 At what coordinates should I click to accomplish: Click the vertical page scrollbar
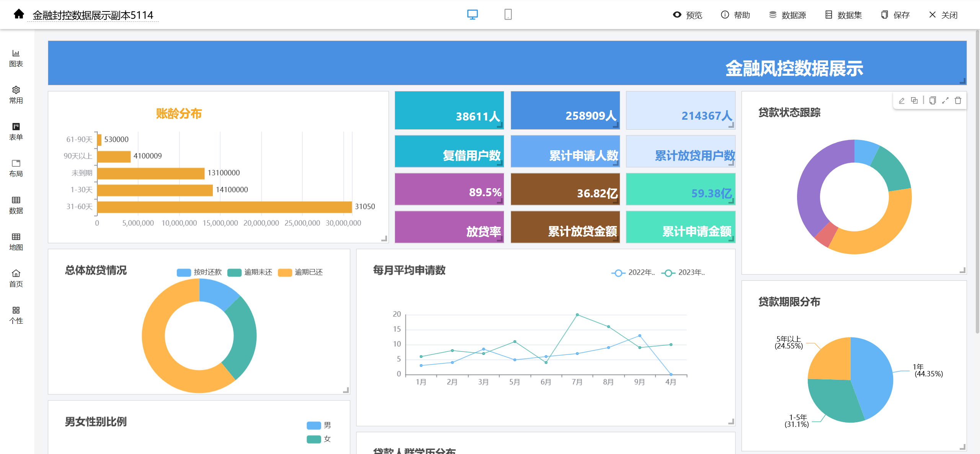pos(977,182)
